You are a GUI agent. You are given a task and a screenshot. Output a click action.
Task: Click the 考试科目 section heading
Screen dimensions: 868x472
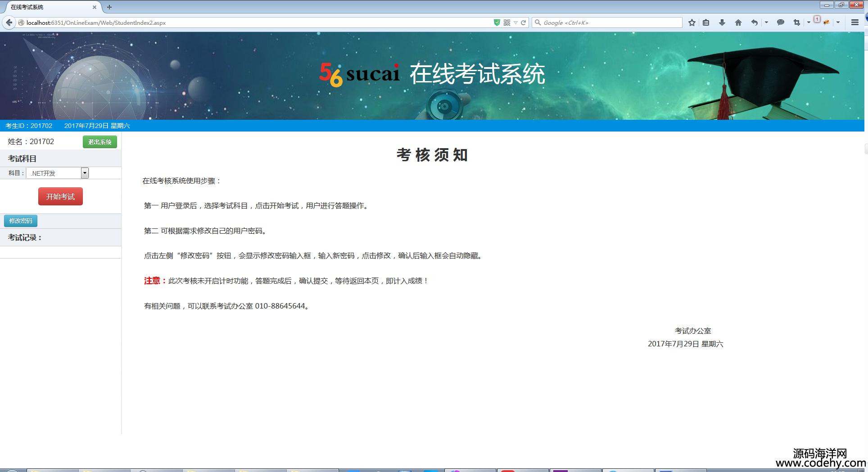[x=22, y=159]
